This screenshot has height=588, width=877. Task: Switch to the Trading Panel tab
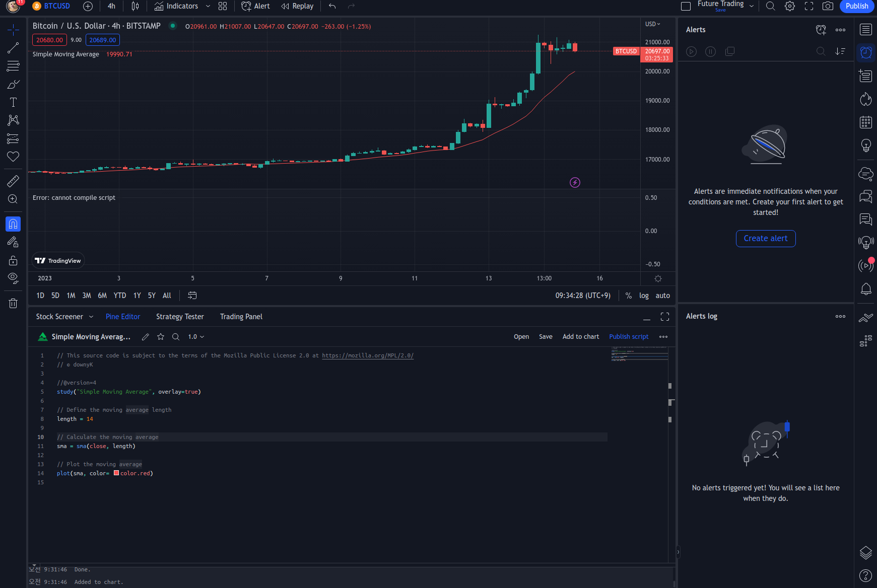click(241, 317)
